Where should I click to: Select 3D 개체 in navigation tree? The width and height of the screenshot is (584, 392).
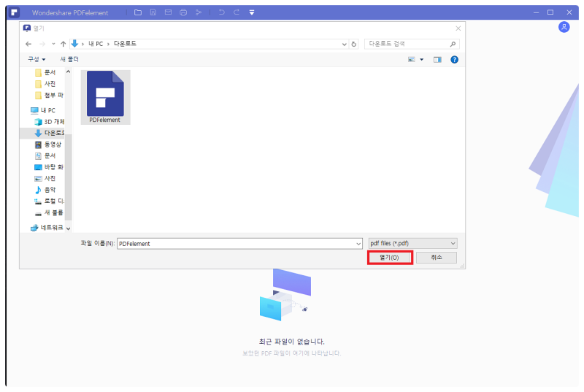coord(49,122)
